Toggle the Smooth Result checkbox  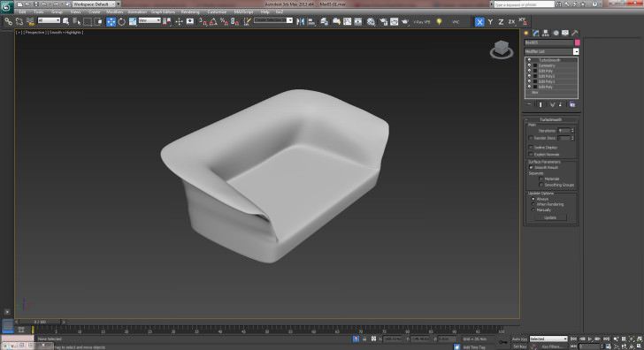[x=531, y=167]
